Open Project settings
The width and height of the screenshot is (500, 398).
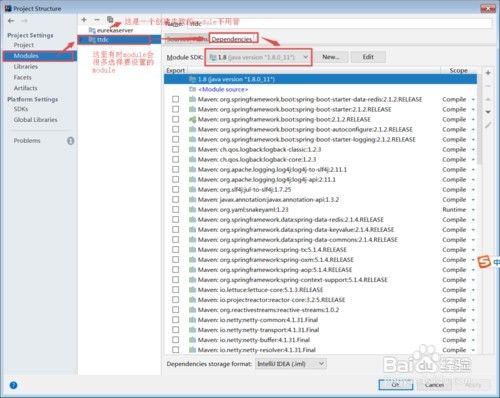tap(24, 45)
